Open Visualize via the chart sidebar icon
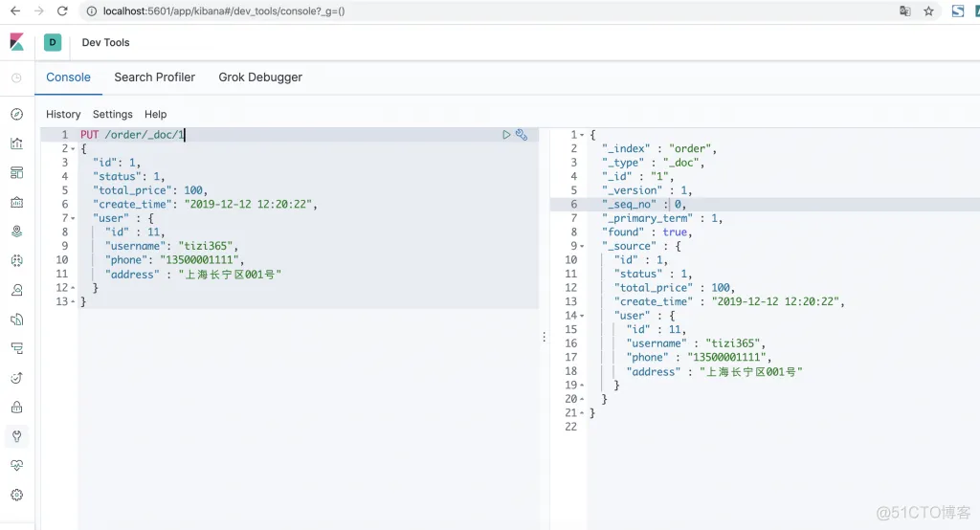The height and width of the screenshot is (530, 980). tap(16, 144)
